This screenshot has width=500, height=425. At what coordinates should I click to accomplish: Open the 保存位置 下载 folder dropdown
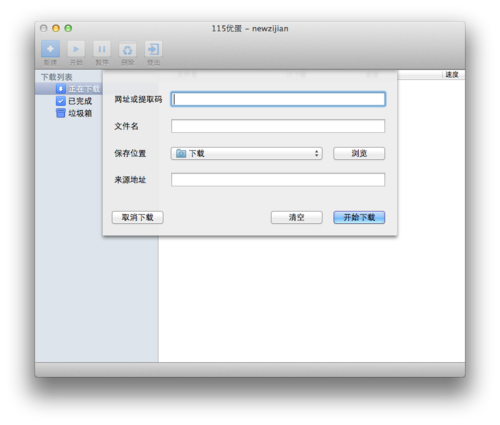pyautogui.click(x=246, y=153)
